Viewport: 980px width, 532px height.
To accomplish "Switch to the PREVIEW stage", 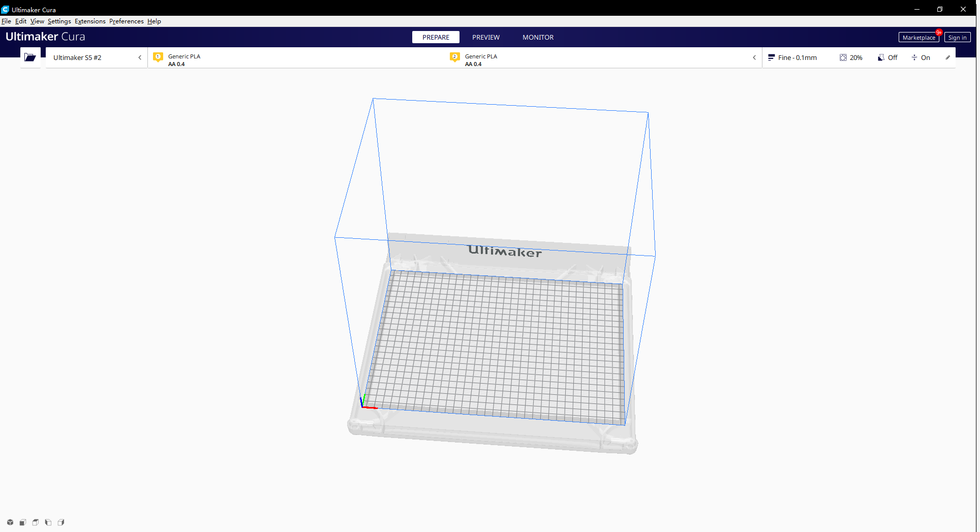I will pyautogui.click(x=486, y=37).
